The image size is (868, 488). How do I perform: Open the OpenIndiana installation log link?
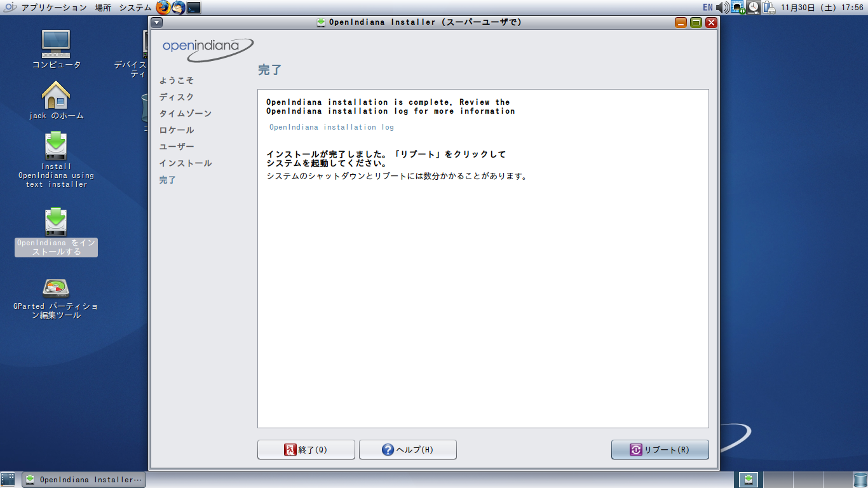click(x=332, y=127)
